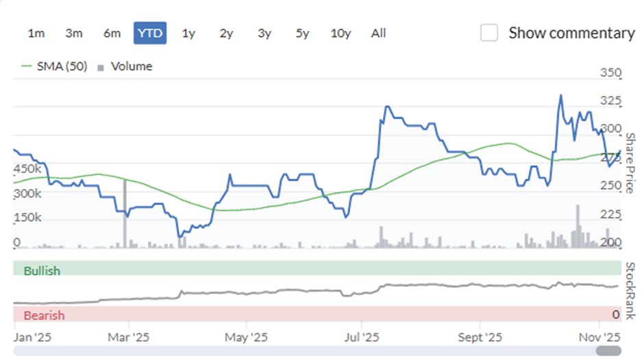Switch chart to 10y range
This screenshot has height=360, width=644.
click(x=340, y=34)
